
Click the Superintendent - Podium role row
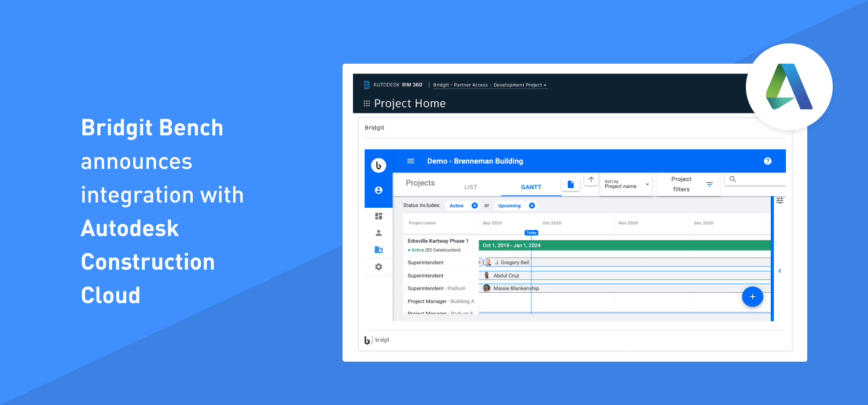(441, 288)
